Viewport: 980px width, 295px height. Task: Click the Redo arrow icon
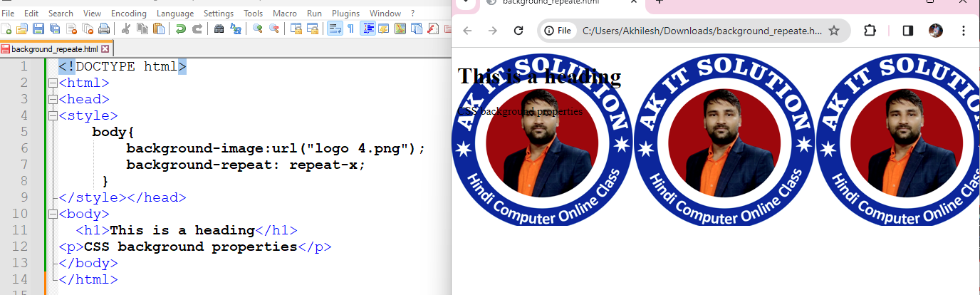198,29
